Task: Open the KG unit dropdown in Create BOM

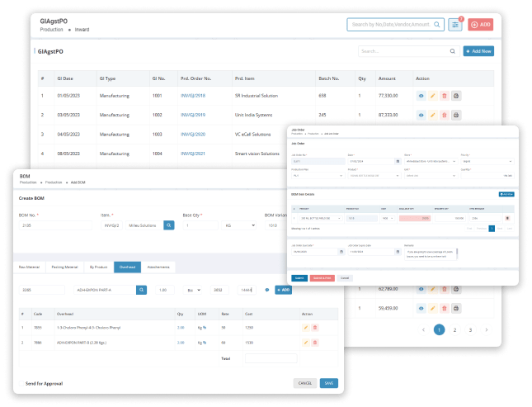Action: [239, 225]
